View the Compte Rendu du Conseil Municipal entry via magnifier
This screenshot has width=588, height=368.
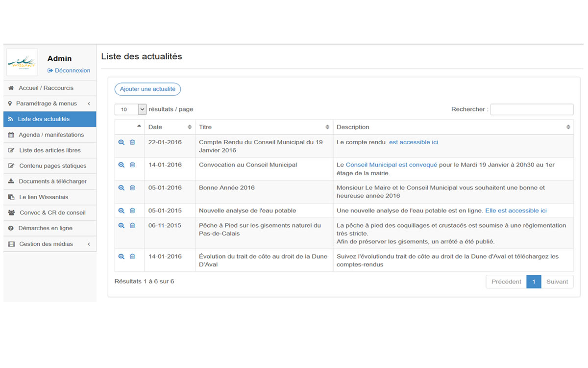(122, 142)
